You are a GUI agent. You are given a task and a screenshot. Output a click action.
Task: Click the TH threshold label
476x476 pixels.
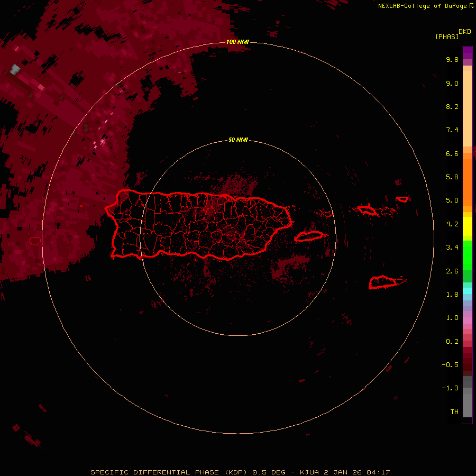[454, 412]
